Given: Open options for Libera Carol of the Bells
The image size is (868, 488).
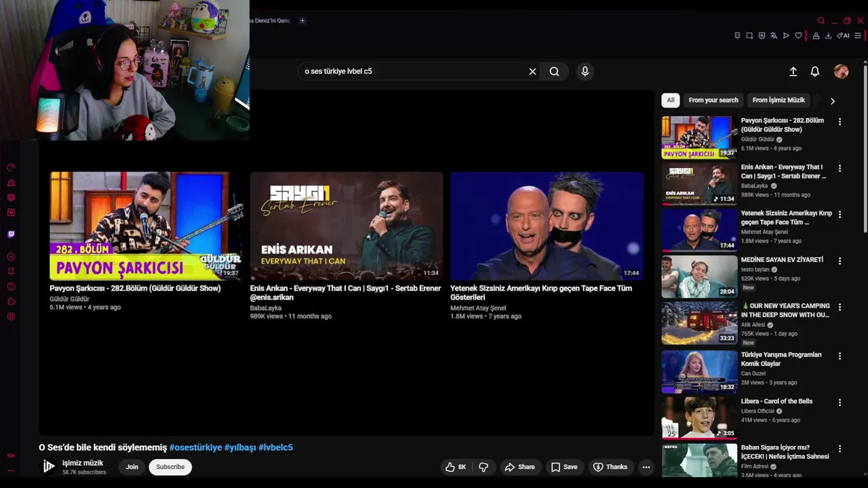Looking at the screenshot, I should coord(840,403).
